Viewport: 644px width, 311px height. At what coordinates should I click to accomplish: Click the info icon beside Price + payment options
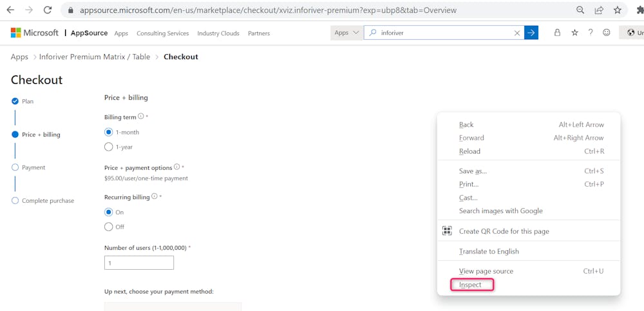pyautogui.click(x=176, y=167)
